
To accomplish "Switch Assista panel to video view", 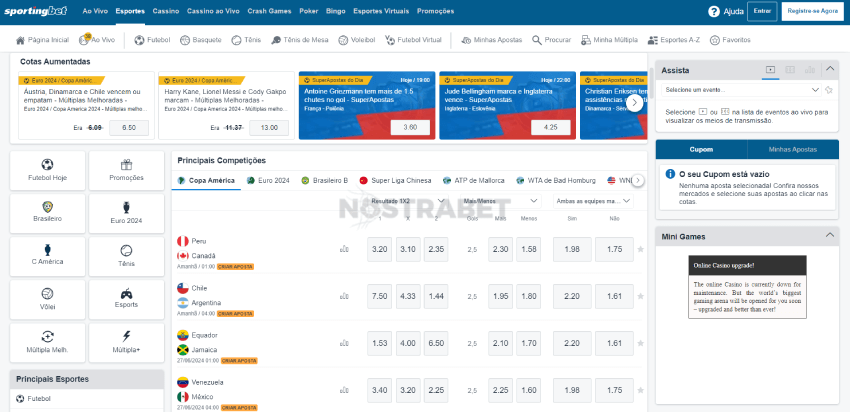I will click(770, 69).
